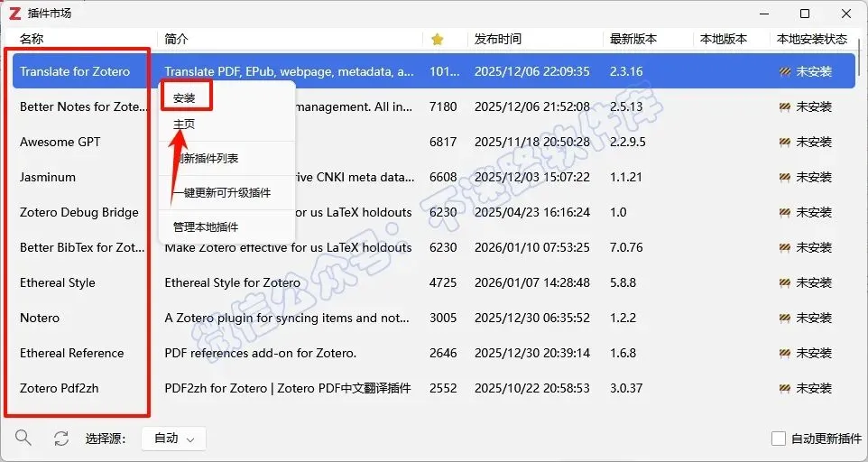Choose 刷新插件列表 in the context menu
Screen dimensions: 868x462
click(206, 159)
